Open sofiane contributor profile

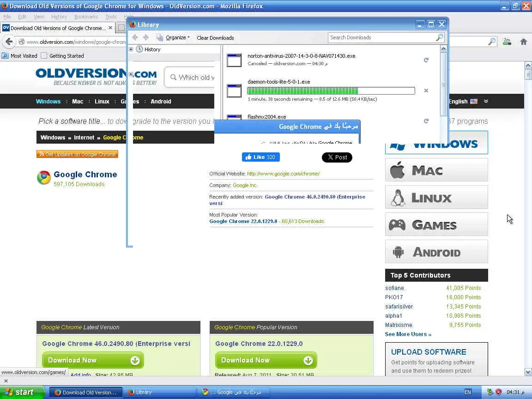click(394, 288)
